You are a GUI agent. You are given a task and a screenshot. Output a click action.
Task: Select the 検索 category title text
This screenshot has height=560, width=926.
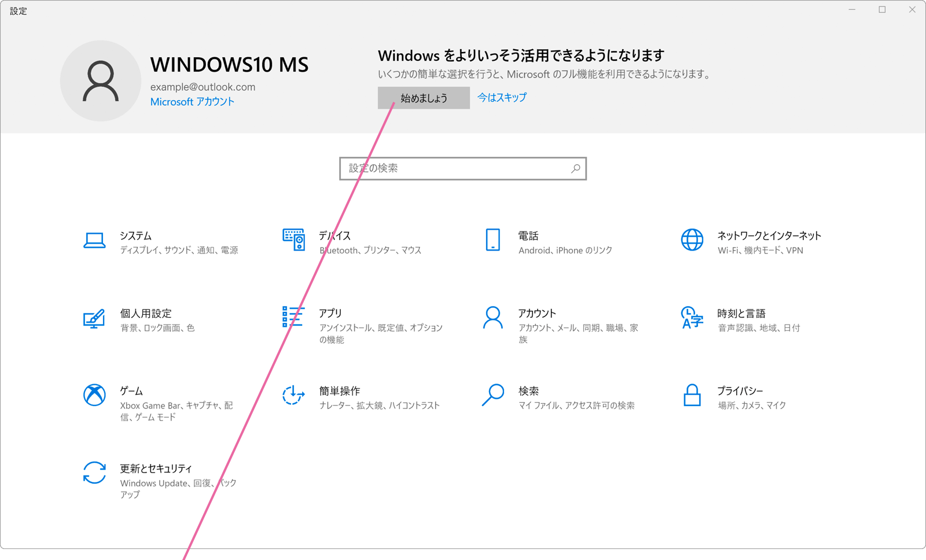click(528, 391)
